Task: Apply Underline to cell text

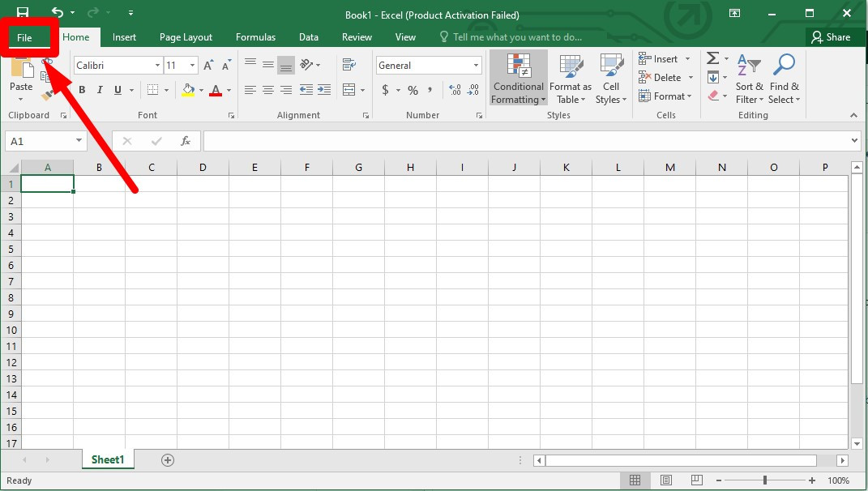Action: tap(116, 90)
